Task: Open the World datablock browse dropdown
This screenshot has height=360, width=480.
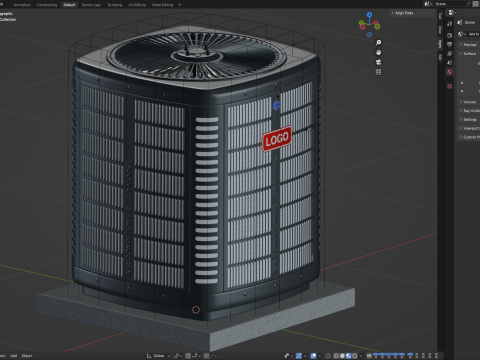Action: [461, 34]
